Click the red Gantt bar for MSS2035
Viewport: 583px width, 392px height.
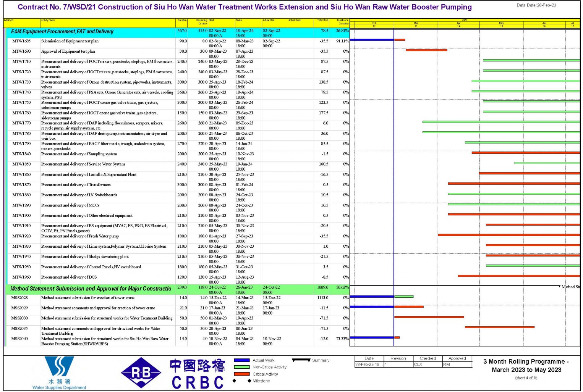(x=500, y=327)
